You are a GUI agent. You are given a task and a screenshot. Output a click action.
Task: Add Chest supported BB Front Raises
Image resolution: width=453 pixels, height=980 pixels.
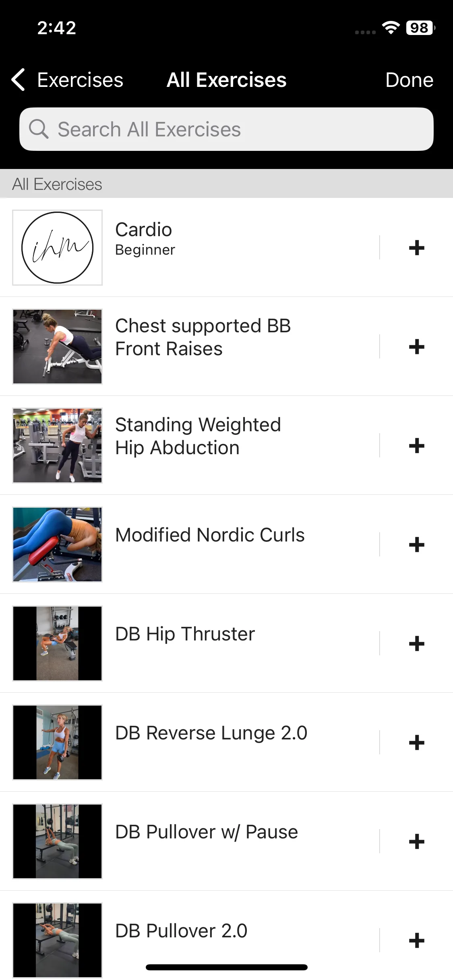[x=416, y=346]
